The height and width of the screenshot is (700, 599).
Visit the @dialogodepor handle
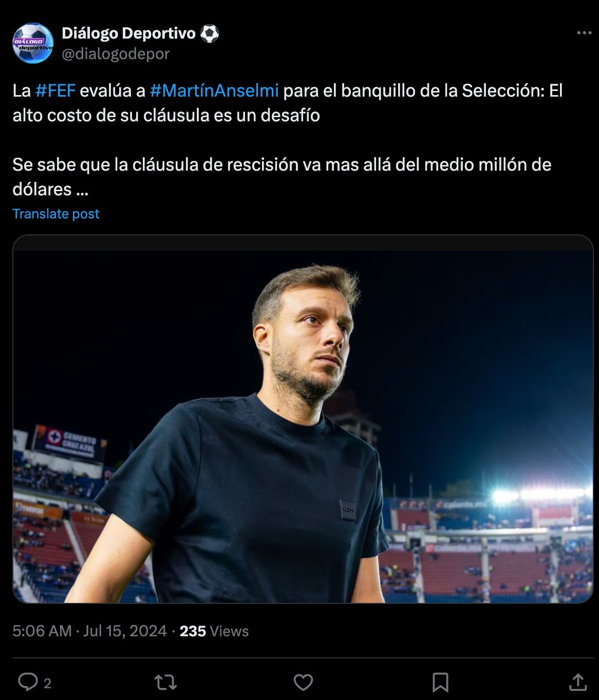pos(116,54)
